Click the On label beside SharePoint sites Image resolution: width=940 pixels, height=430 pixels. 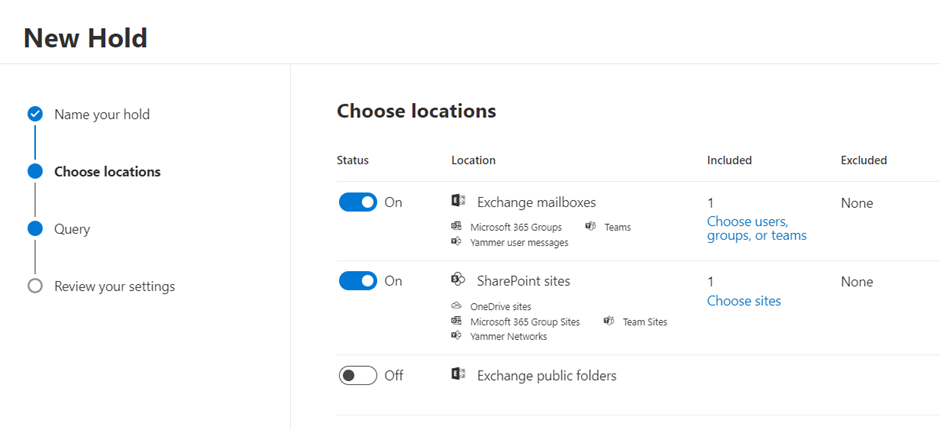point(393,281)
